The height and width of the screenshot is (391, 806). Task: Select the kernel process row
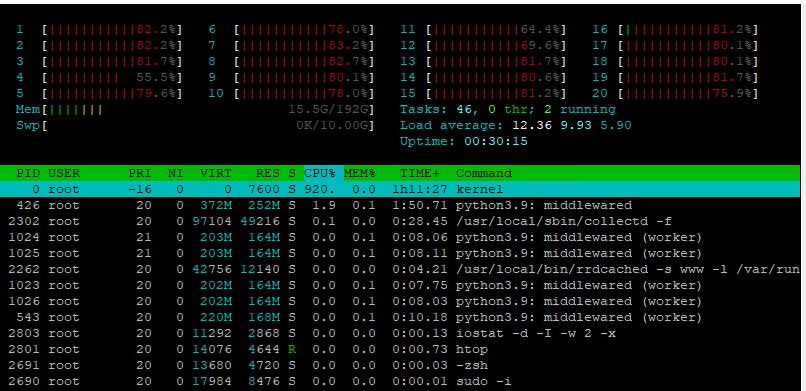(400, 189)
